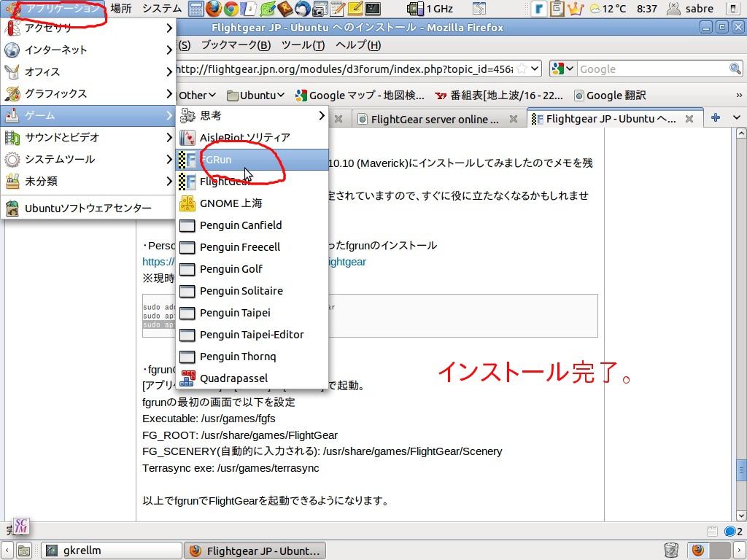Click the search magnifier icon
Viewport: 747px width, 560px height.
(735, 69)
